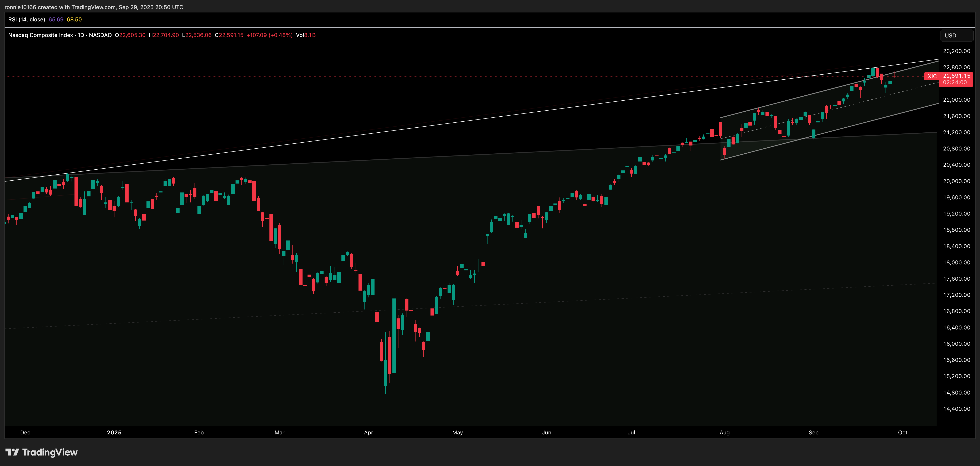Select the 22,591.15 current price label
This screenshot has height=466, width=980.
(956, 76)
